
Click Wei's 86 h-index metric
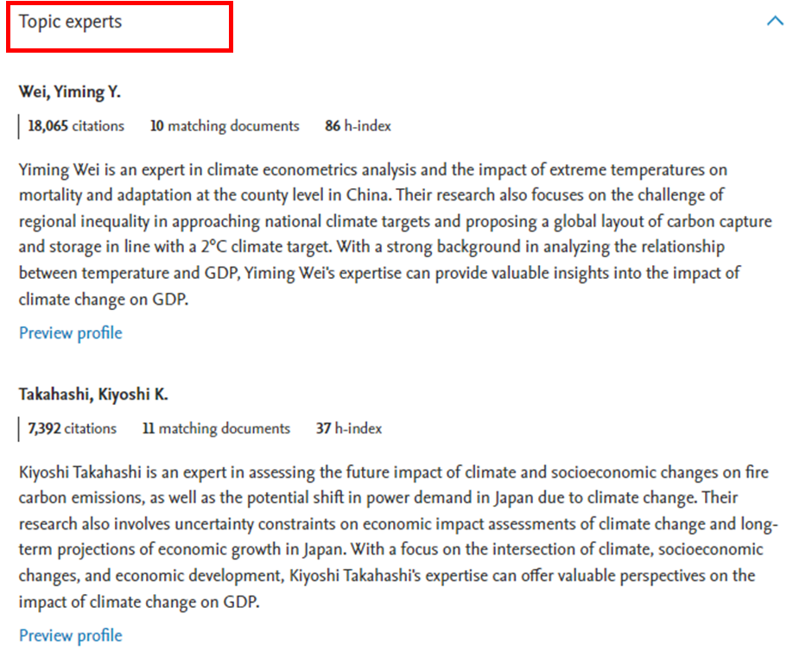point(359,125)
